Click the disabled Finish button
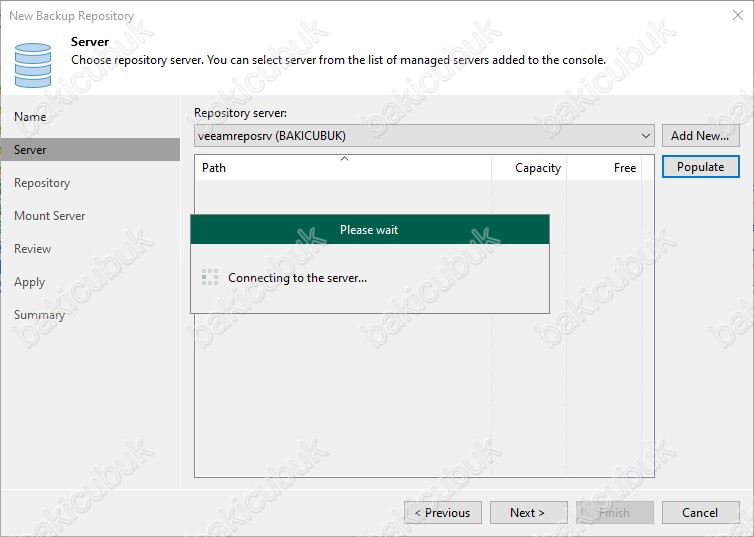The image size is (754, 537). (615, 513)
